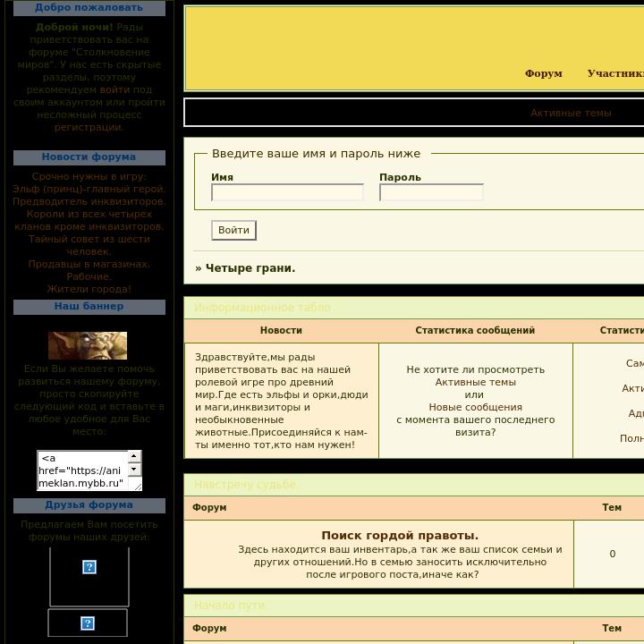
Task: Click the forum banner image under Наш баннер
Action: coord(88,345)
